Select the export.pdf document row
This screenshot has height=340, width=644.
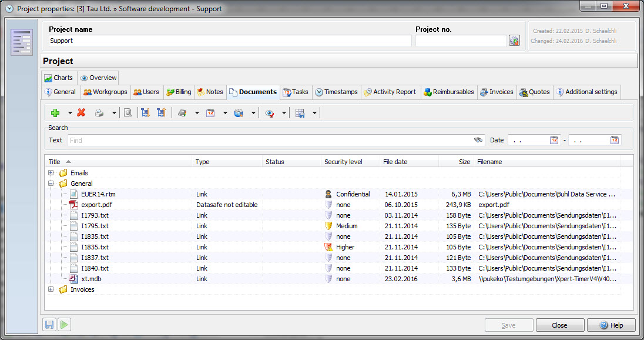[x=96, y=205]
